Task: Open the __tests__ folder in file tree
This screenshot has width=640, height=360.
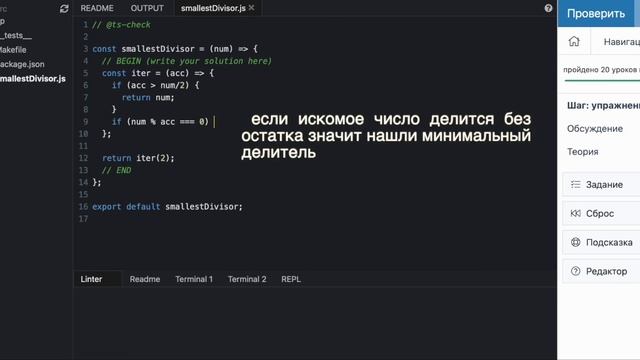Action: click(x=16, y=36)
